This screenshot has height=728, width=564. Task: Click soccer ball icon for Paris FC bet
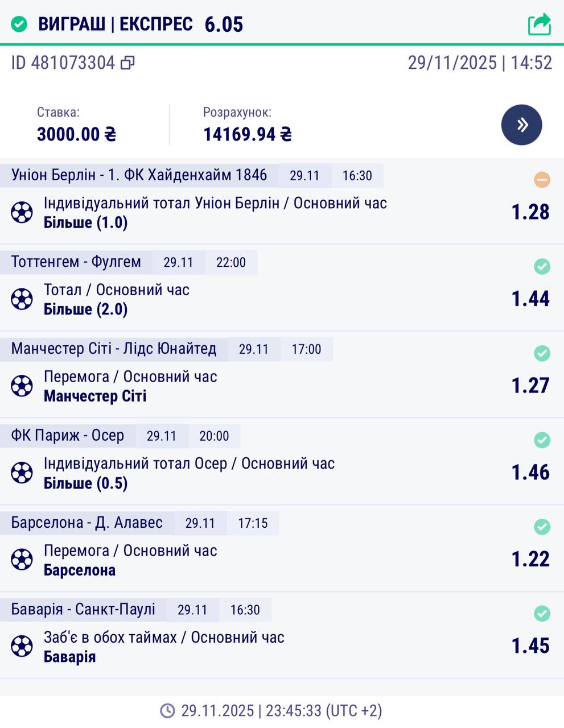click(22, 473)
